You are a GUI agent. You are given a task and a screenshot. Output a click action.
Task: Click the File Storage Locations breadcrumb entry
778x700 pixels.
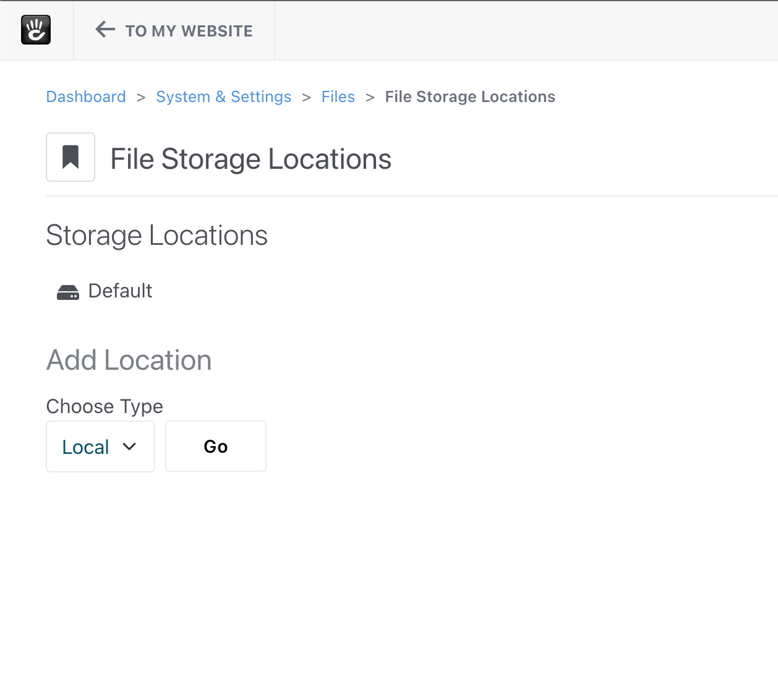(469, 96)
